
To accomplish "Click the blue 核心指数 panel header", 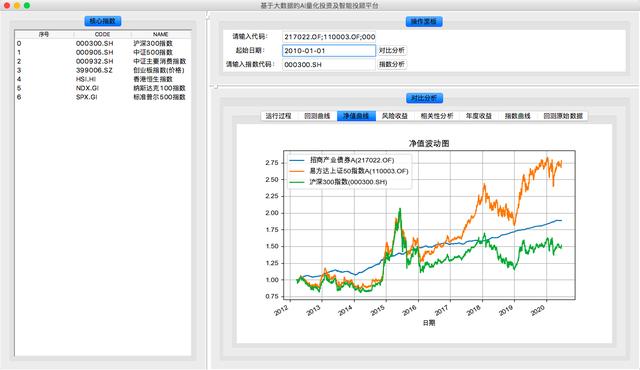I will point(103,21).
